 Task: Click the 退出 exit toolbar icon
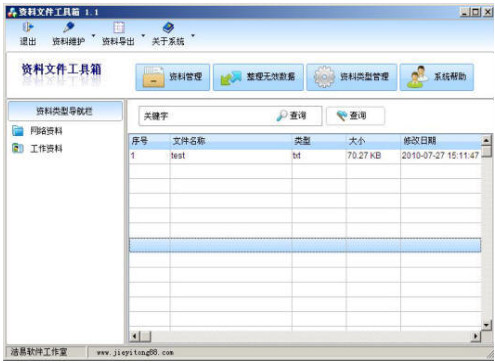pyautogui.click(x=28, y=28)
